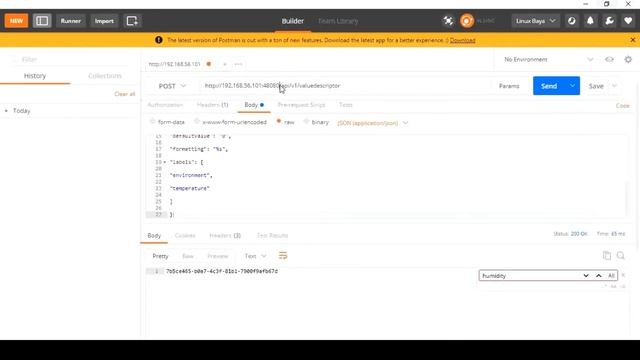This screenshot has width=640, height=360.
Task: Click the interceptor satellite icon
Action: click(448, 21)
